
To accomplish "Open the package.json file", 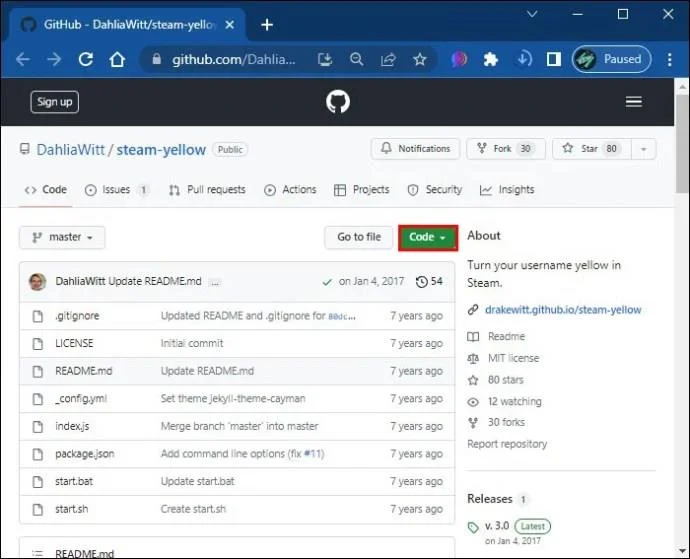I will click(84, 454).
